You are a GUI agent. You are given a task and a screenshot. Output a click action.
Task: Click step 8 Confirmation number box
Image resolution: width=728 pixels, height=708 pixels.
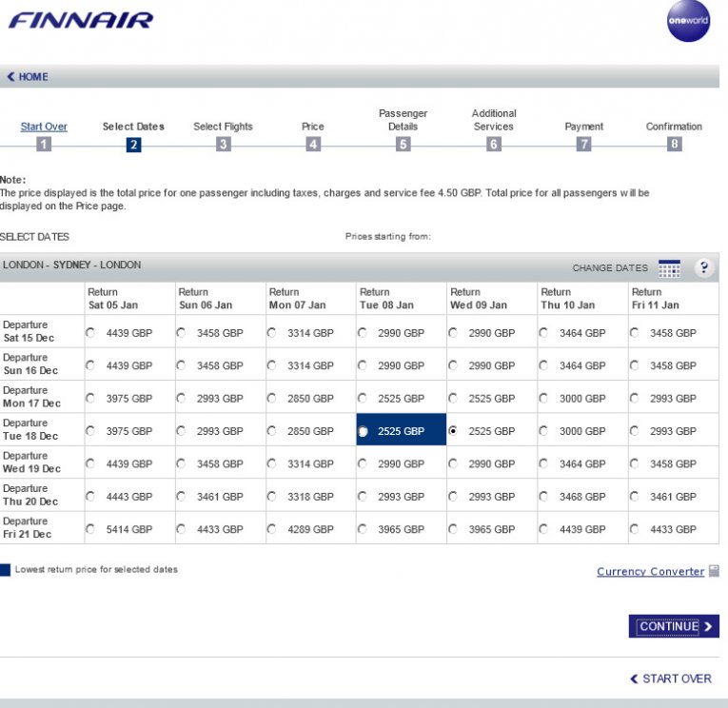(x=674, y=145)
